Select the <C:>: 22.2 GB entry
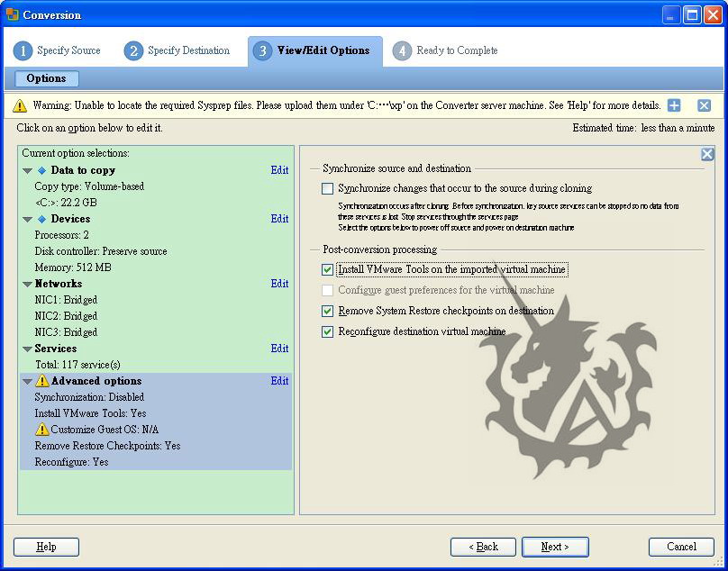 coord(66,203)
